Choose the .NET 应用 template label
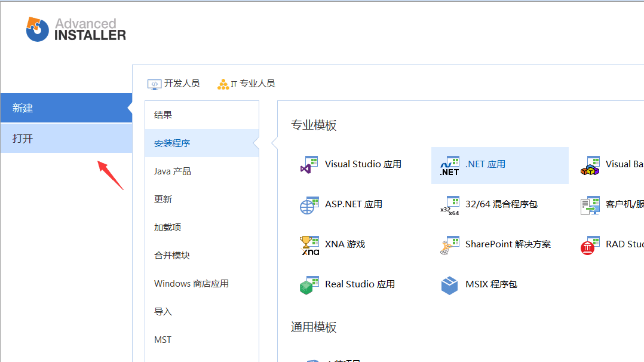 [486, 164]
